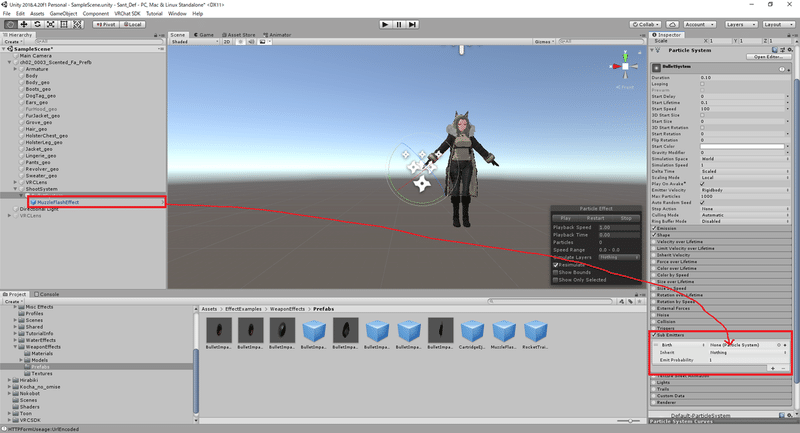Open the Particle System help book icon
800x433 pixels.
[775, 50]
